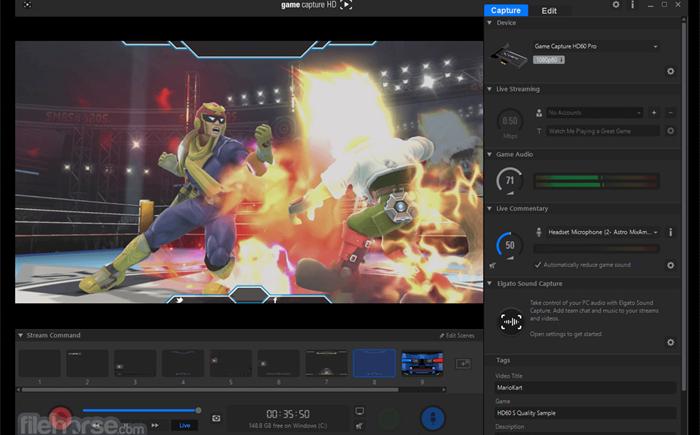The height and width of the screenshot is (435, 700).
Task: Click the Video Title field MarioKart
Action: coord(585,388)
